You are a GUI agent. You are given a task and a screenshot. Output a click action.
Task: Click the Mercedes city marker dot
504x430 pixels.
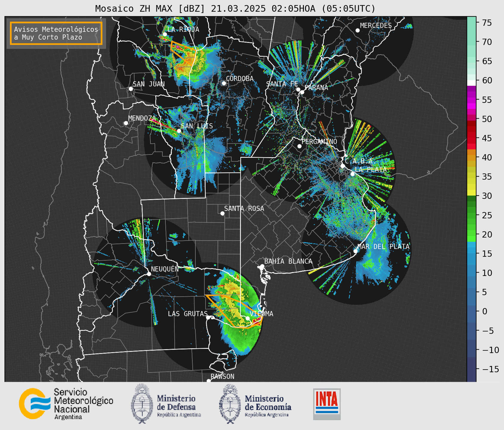357,31
